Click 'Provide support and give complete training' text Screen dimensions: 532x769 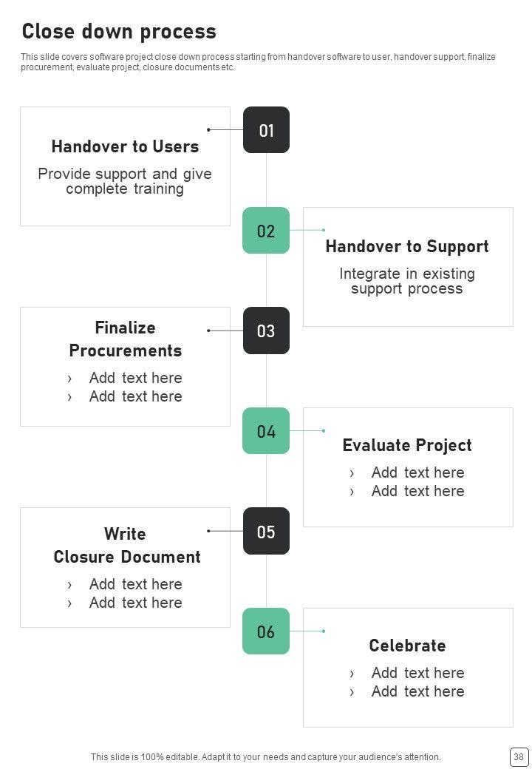tap(125, 181)
